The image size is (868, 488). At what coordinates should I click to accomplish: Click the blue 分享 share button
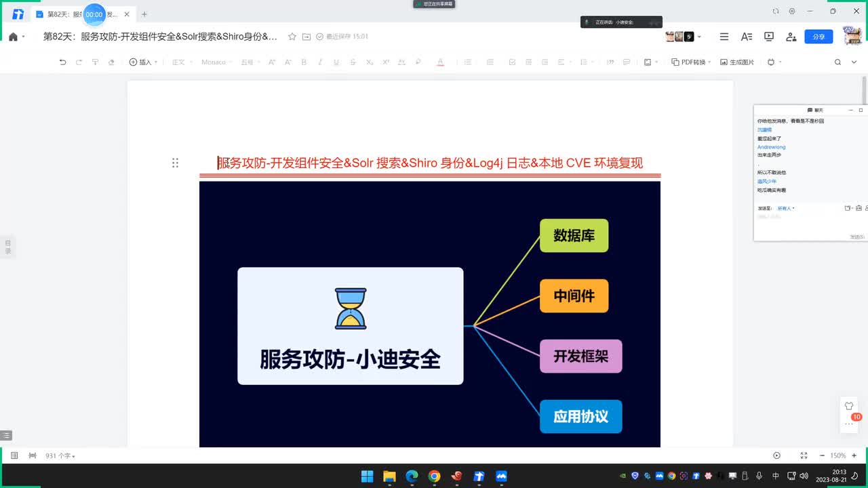point(818,37)
